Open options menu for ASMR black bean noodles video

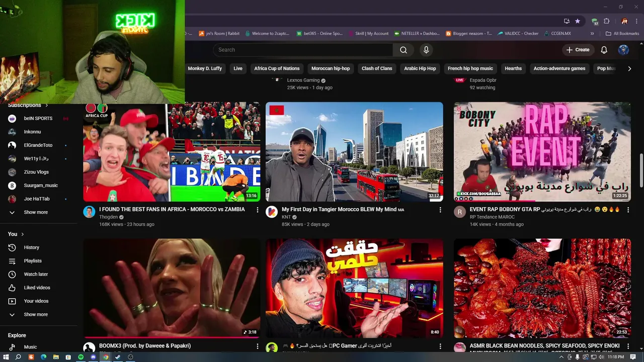(628, 346)
